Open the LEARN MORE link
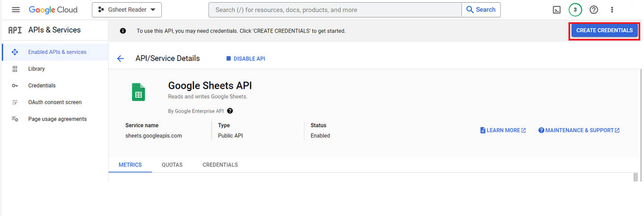 tap(503, 130)
